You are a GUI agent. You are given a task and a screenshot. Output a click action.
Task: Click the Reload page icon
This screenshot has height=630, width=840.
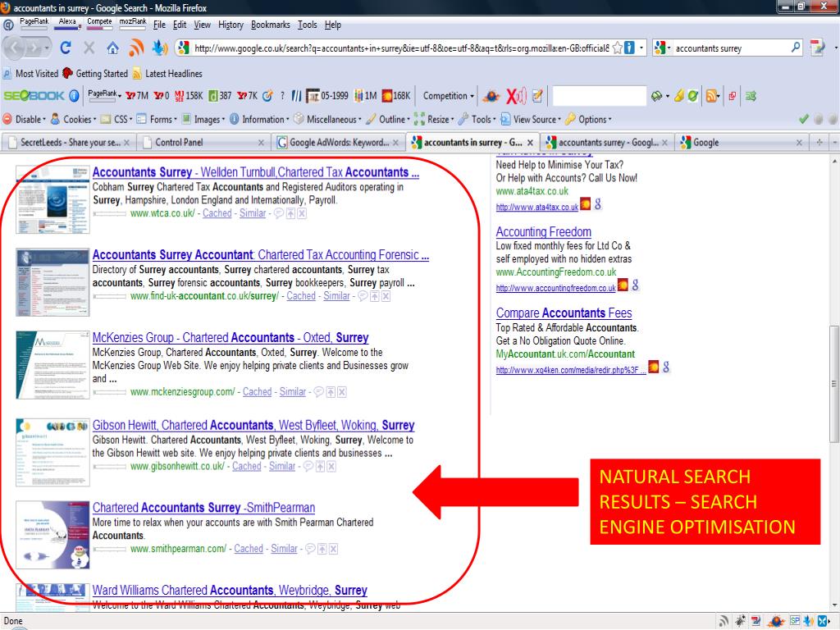coord(66,48)
